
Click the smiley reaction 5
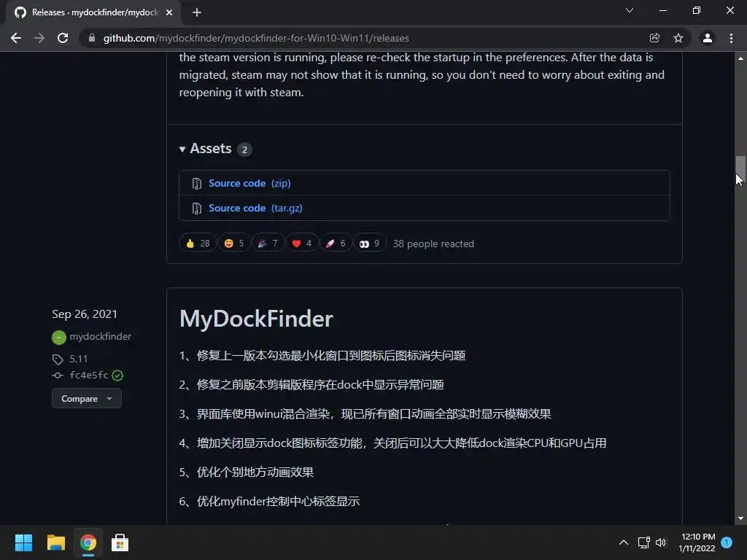[x=234, y=244]
